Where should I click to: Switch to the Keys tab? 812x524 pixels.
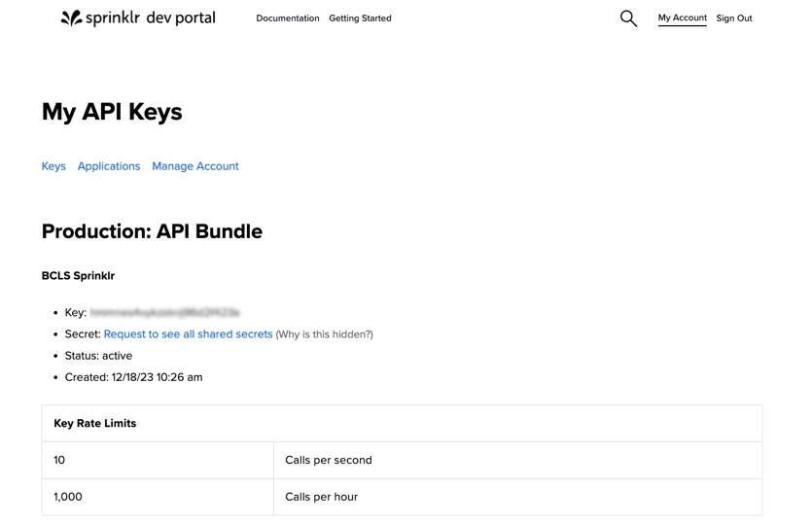(53, 166)
